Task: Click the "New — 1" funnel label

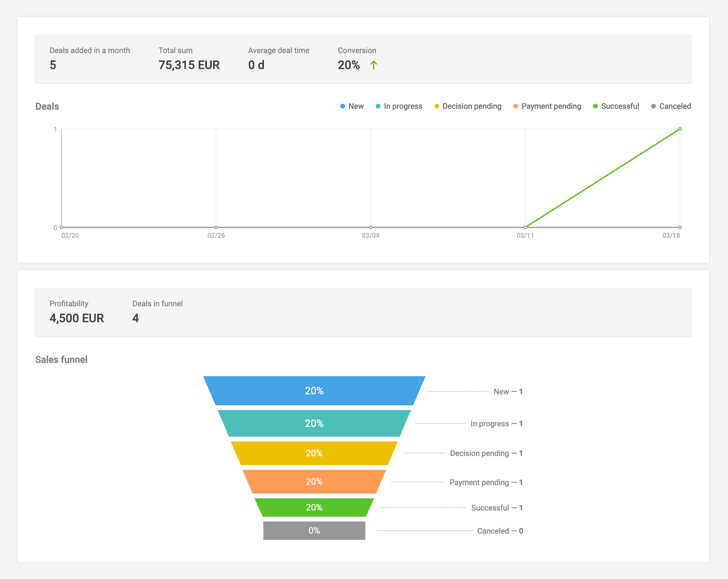Action: (x=508, y=391)
